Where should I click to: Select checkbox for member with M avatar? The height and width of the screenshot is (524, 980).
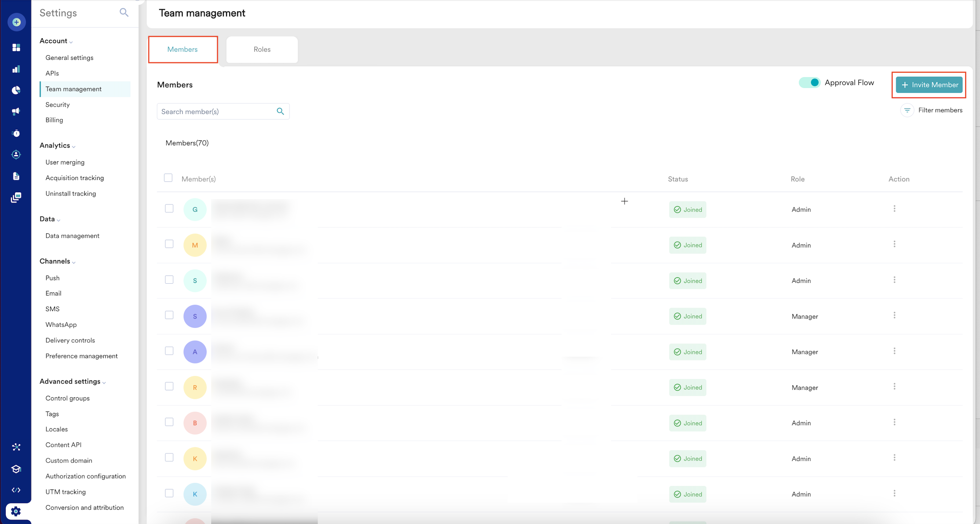[x=169, y=244]
